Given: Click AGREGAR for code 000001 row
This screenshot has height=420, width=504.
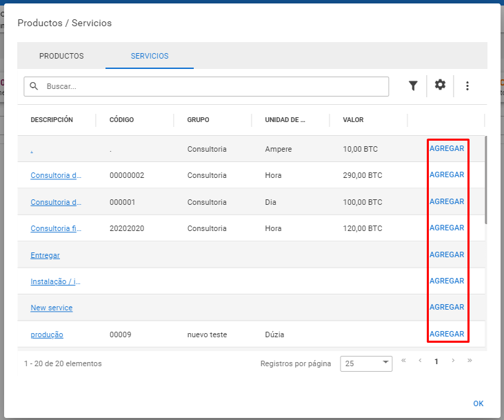Looking at the screenshot, I should (447, 201).
